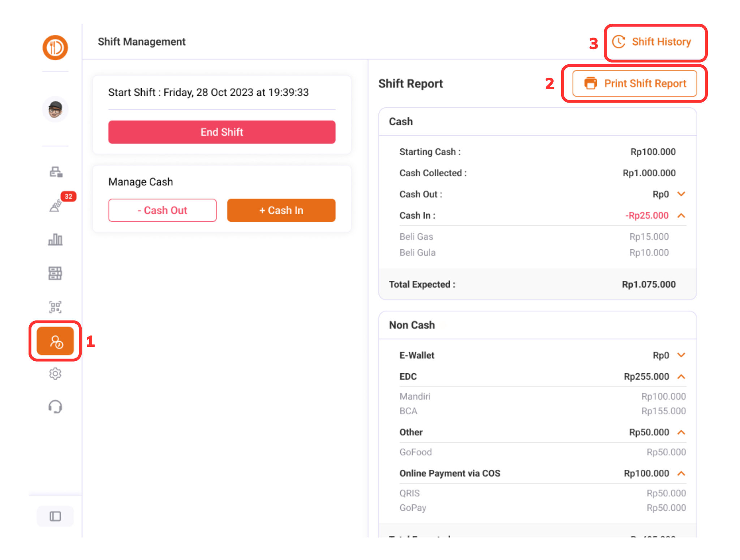The height and width of the screenshot is (560, 740).
Task: Open the settings gear icon
Action: click(55, 374)
